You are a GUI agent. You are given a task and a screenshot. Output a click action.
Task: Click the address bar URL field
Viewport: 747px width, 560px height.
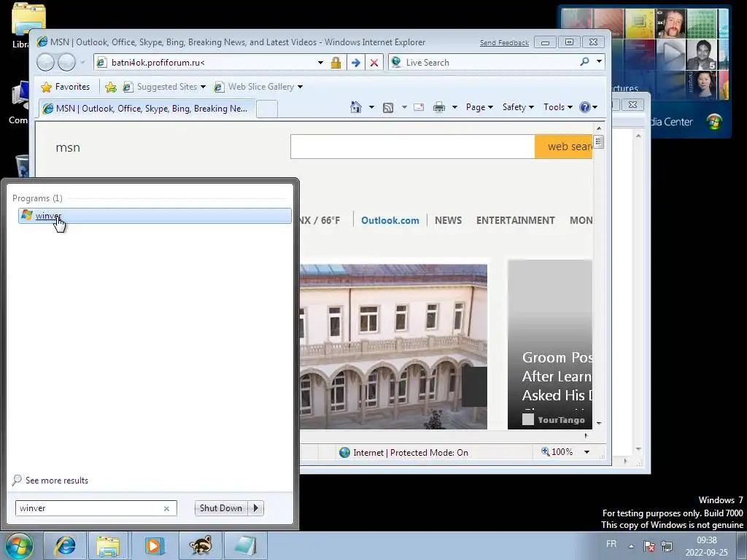pos(205,63)
